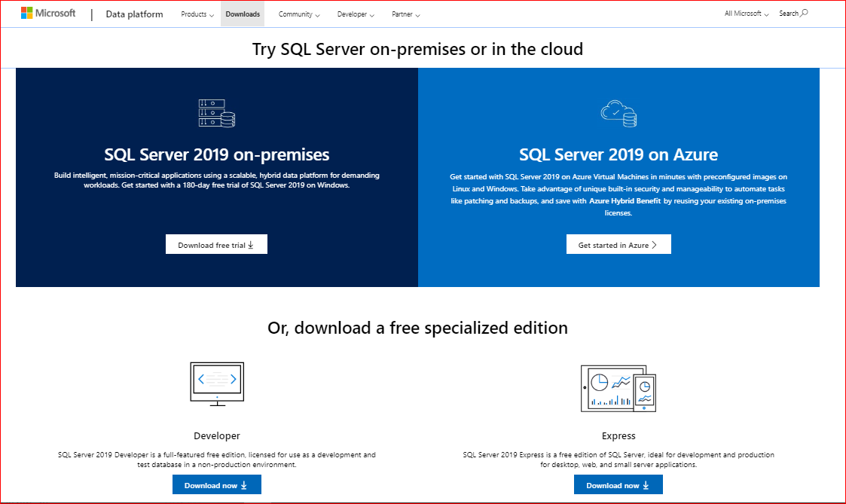The height and width of the screenshot is (504, 846).
Task: Expand the Developer menu
Action: (356, 14)
